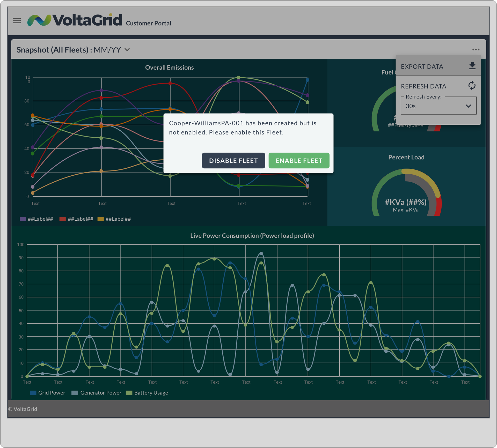The height and width of the screenshot is (448, 497).
Task: Click the export download arrow icon
Action: 472,66
